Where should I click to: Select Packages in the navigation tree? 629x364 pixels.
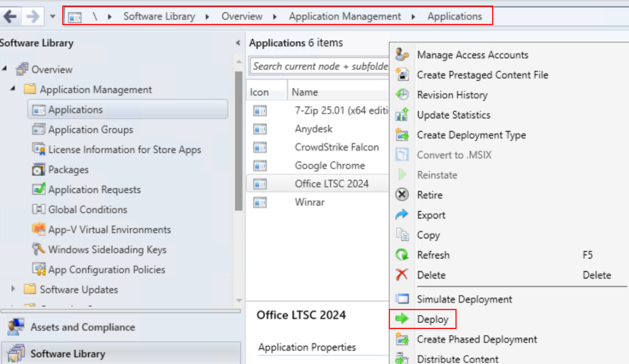(68, 169)
